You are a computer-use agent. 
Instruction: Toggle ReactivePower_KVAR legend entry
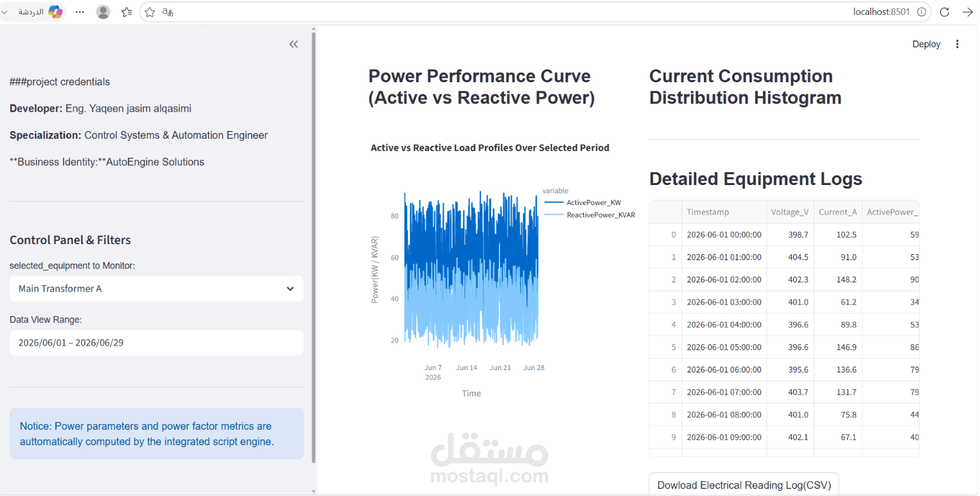pyautogui.click(x=590, y=215)
